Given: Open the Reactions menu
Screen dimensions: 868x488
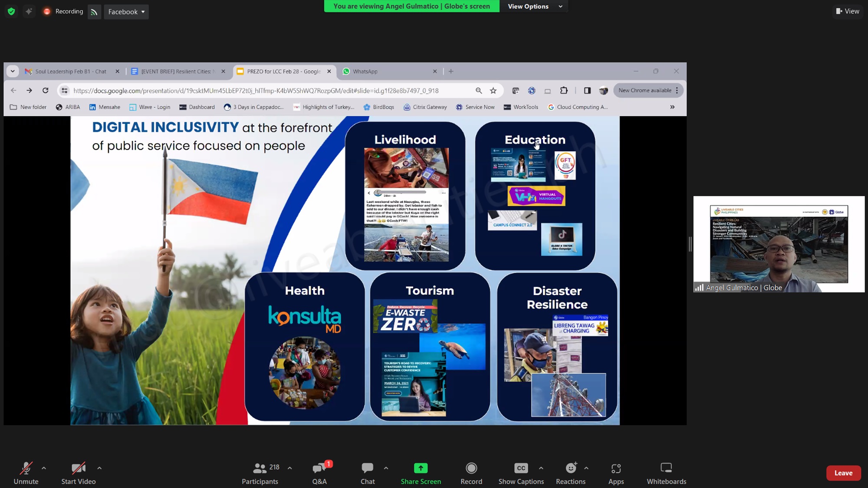Looking at the screenshot, I should click(x=571, y=473).
